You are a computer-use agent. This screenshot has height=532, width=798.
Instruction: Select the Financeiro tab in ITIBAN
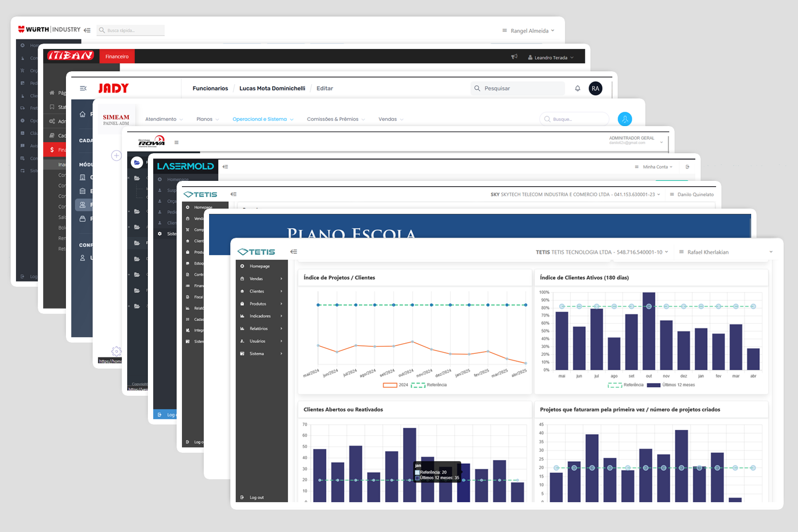coord(117,56)
